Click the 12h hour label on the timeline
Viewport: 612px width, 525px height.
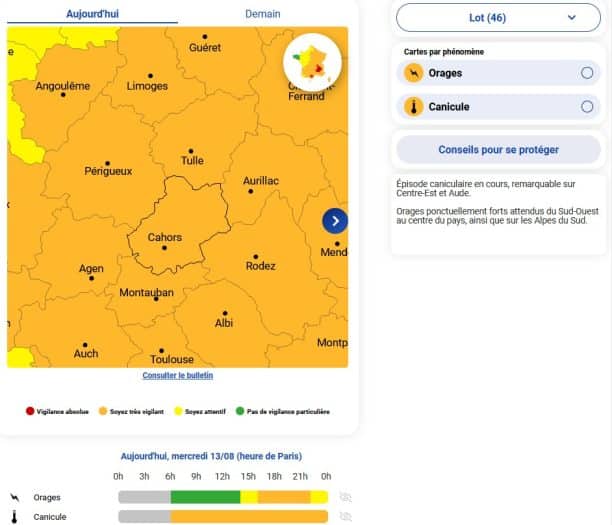222,476
